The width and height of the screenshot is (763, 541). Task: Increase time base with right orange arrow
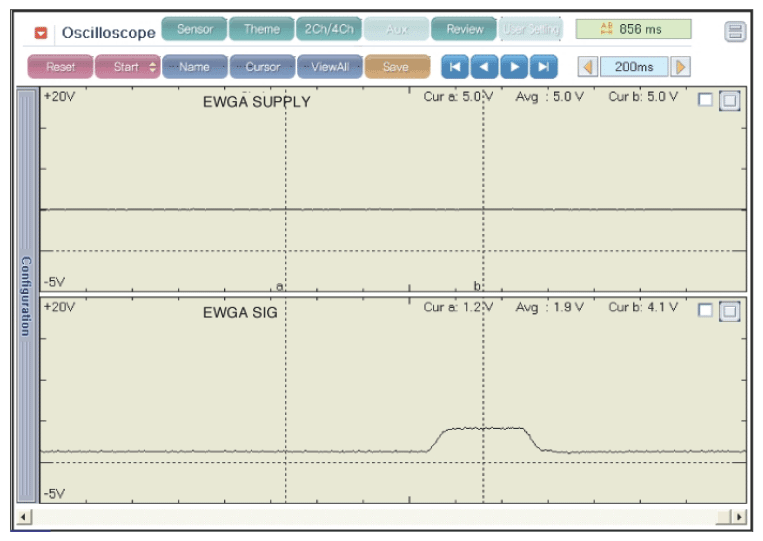click(x=680, y=67)
